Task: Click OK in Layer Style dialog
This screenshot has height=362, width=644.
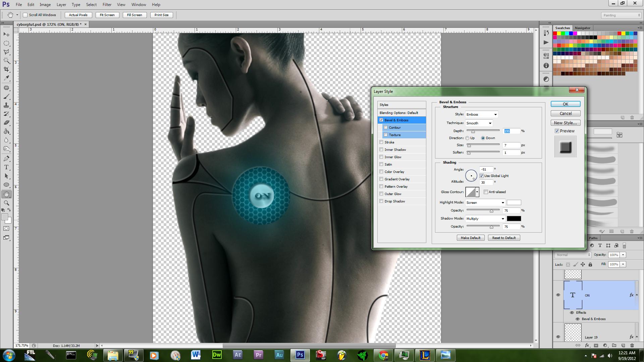Action: click(566, 104)
